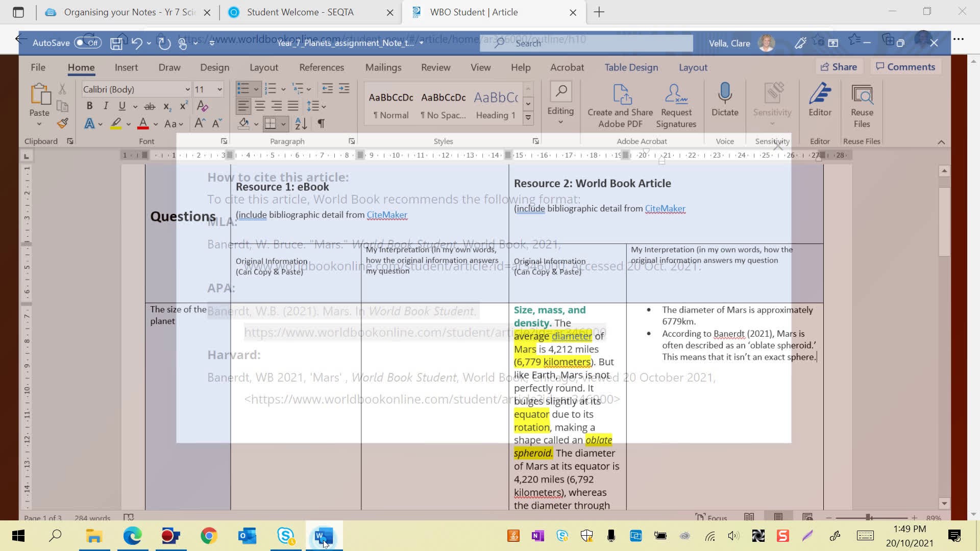This screenshot has height=551, width=980.
Task: Toggle Italic formatting
Action: [x=106, y=106]
